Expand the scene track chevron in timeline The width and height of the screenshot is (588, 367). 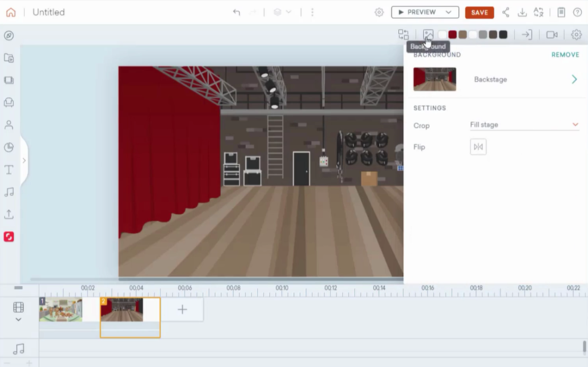18,320
